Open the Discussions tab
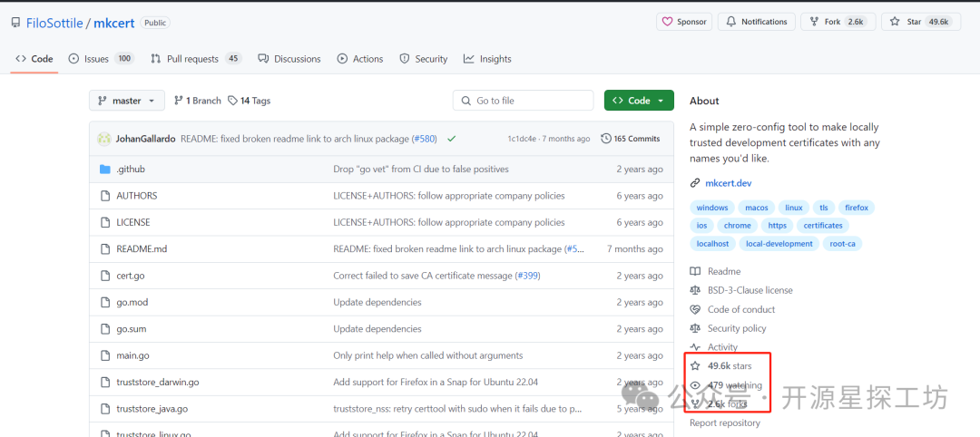 [289, 59]
